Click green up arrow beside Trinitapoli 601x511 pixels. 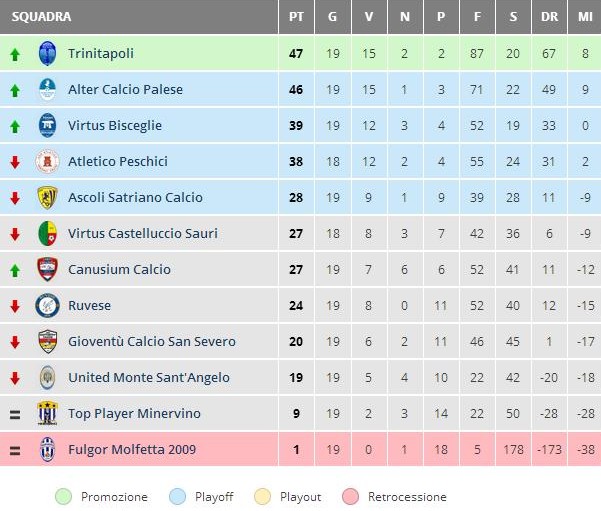(15, 54)
